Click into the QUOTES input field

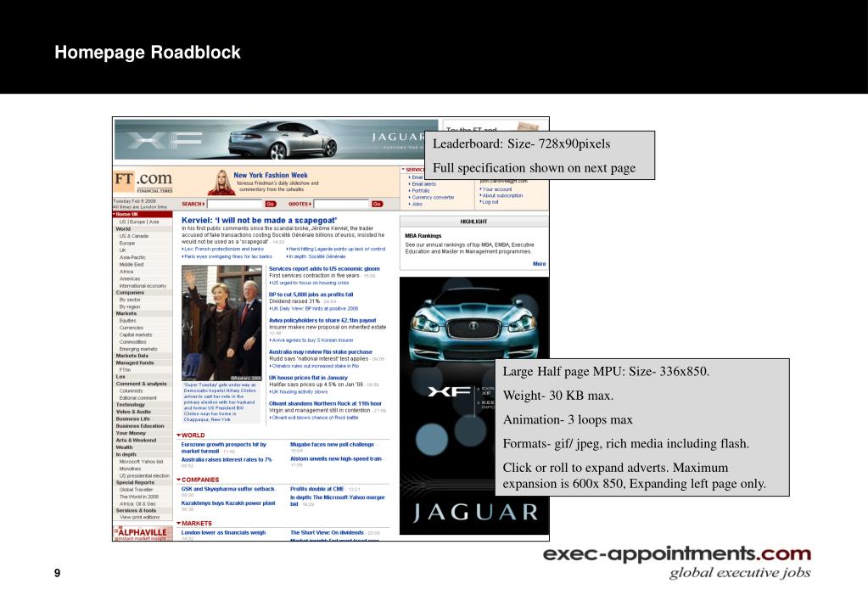pos(341,204)
